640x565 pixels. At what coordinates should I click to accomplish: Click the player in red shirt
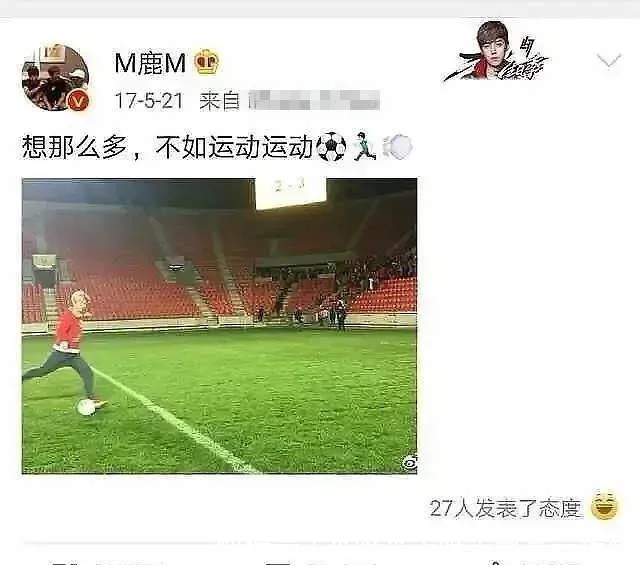pos(65,351)
